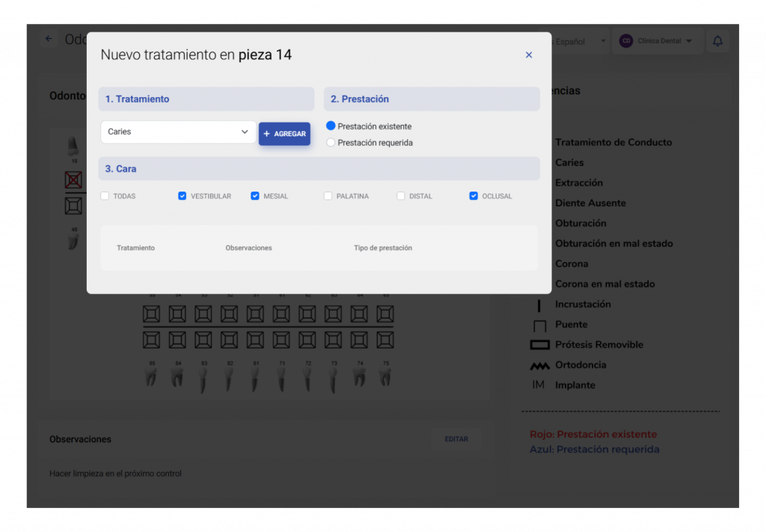The image size is (766, 532).
Task: Click the tooth 73 image
Action: tap(333, 380)
